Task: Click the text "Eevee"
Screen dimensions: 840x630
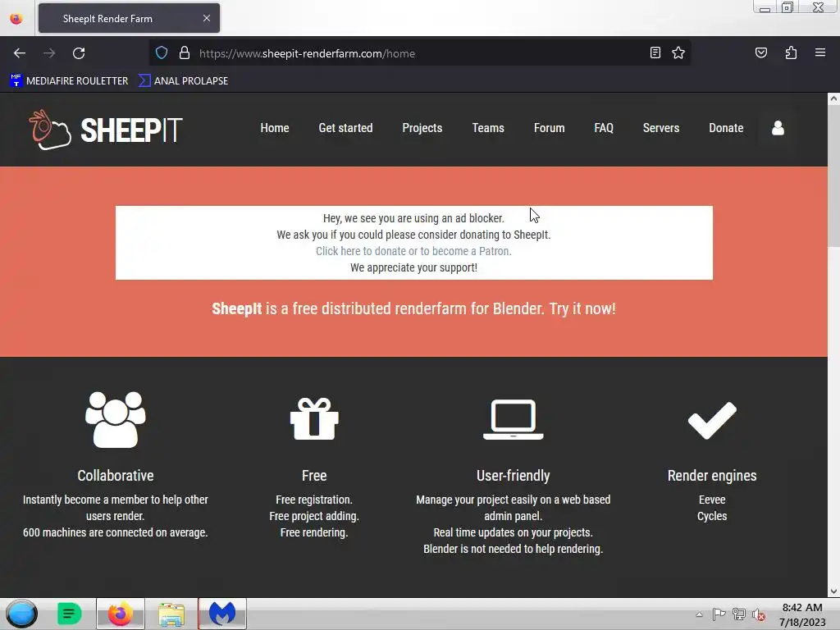Action: point(712,500)
